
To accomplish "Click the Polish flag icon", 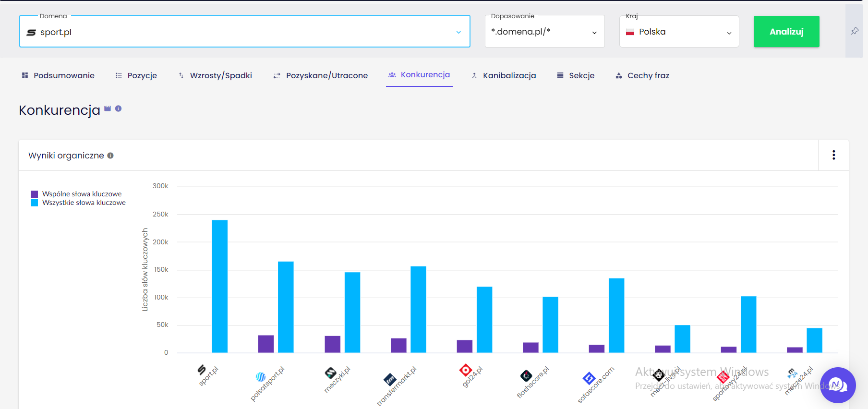I will click(x=630, y=32).
